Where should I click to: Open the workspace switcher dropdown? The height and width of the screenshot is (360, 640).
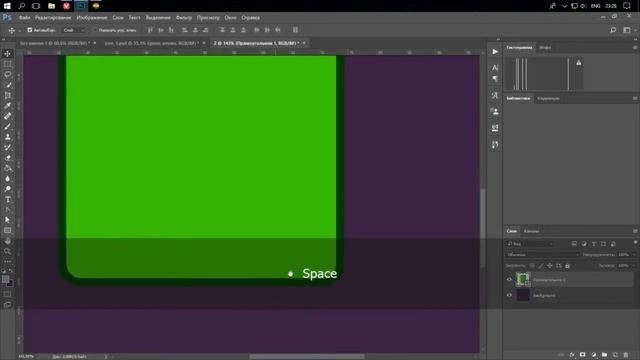coord(628,30)
